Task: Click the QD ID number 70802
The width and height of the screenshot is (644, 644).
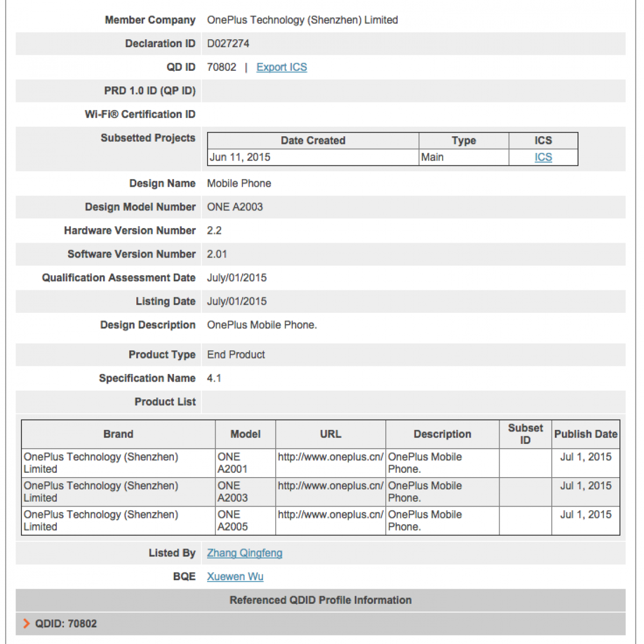Action: click(222, 67)
